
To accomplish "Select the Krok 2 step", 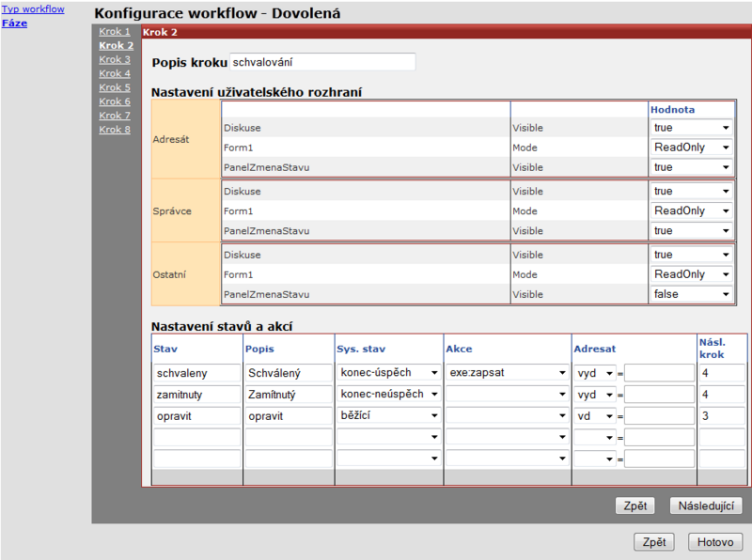I will [116, 45].
